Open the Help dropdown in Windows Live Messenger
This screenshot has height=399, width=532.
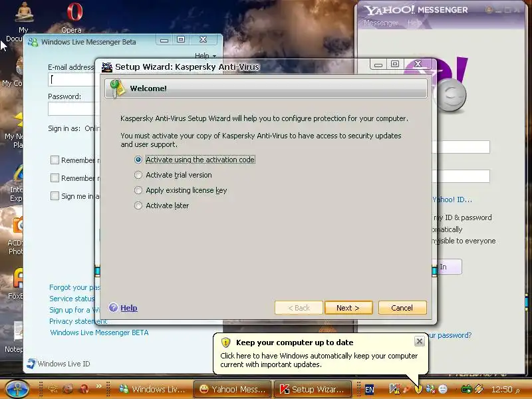pos(205,56)
